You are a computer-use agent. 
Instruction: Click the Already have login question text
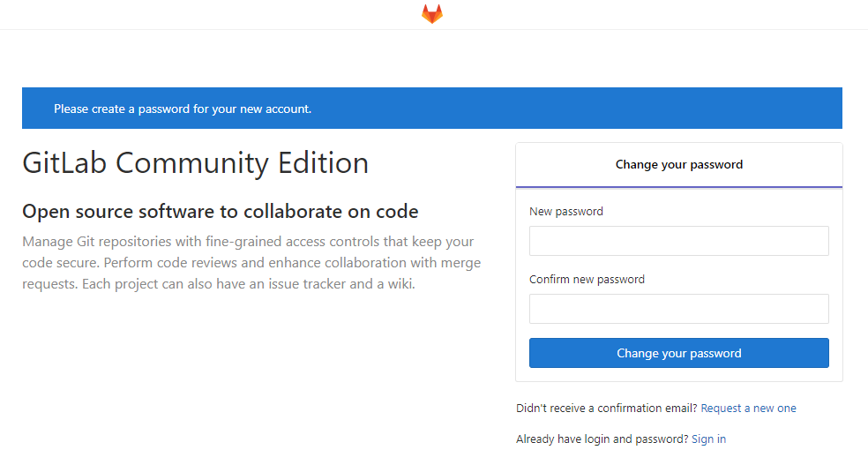pos(602,439)
